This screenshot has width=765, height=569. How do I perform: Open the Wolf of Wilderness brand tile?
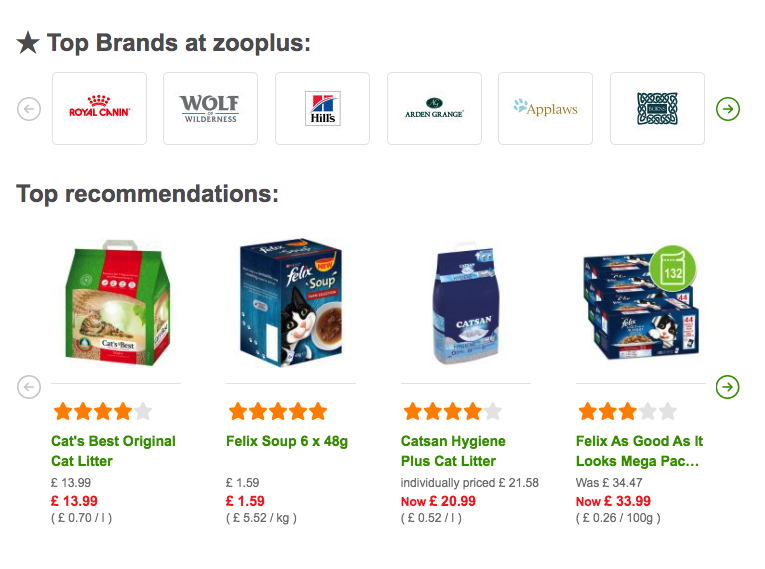210,108
